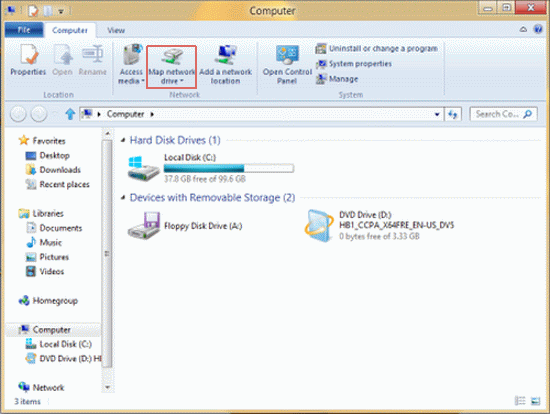Viewport: 550px width, 414px height.
Task: Click the quick access Properties icon in the title bar
Action: 33,11
